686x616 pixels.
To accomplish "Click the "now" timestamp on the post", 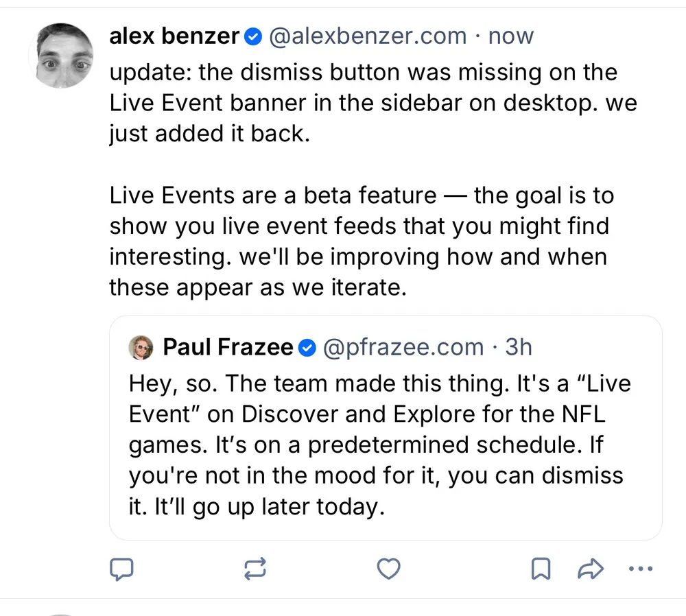I will pos(511,36).
